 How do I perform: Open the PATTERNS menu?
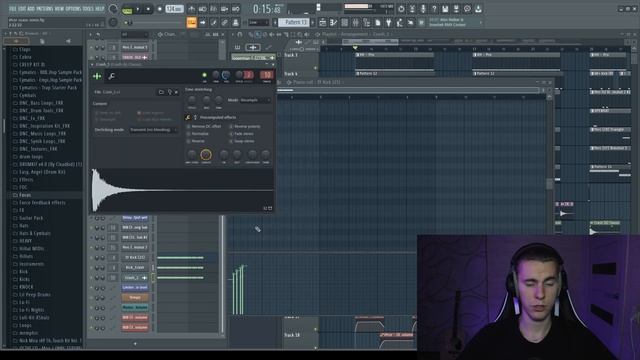point(44,9)
